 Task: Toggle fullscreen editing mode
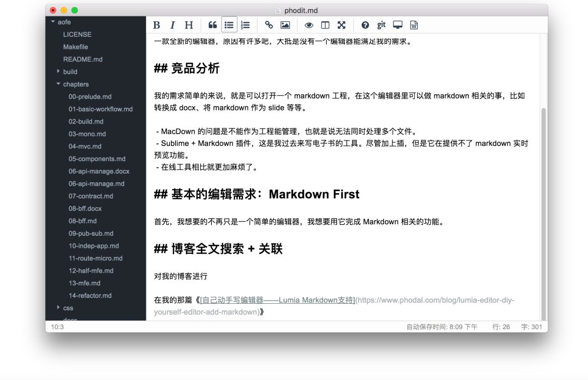coord(341,25)
